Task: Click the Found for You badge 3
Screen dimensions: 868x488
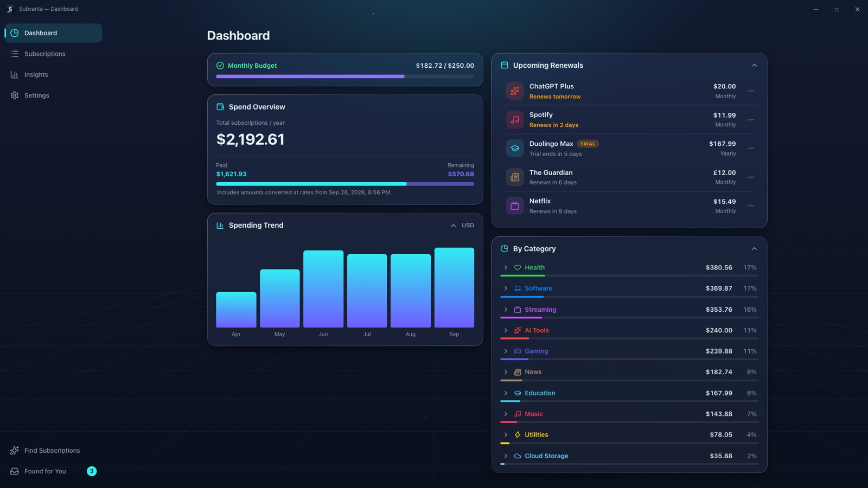Action: point(92,471)
